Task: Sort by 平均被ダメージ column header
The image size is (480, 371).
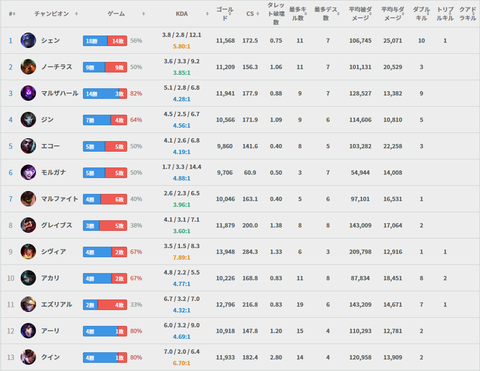Action: (360, 14)
